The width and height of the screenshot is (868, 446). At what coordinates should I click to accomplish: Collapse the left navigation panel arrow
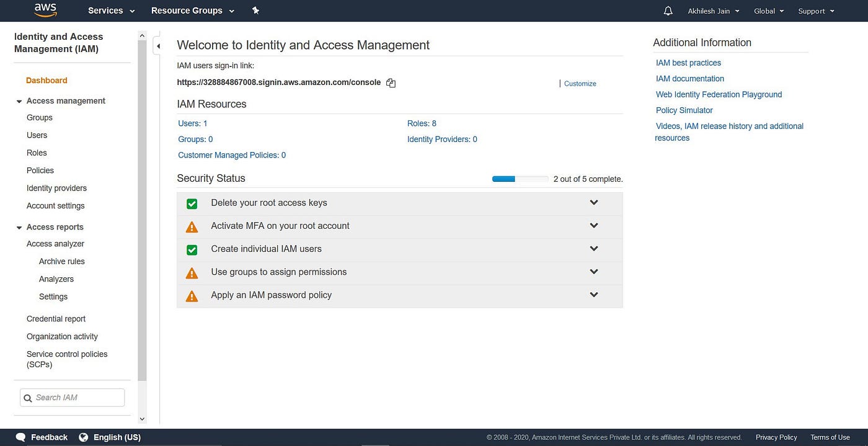pyautogui.click(x=157, y=46)
